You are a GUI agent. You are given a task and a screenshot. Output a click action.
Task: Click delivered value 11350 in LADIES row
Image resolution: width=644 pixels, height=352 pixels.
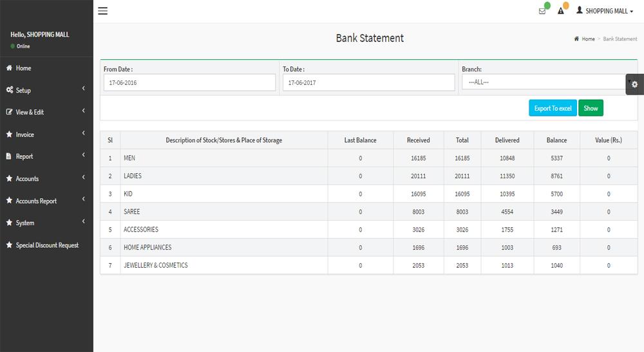pos(507,176)
